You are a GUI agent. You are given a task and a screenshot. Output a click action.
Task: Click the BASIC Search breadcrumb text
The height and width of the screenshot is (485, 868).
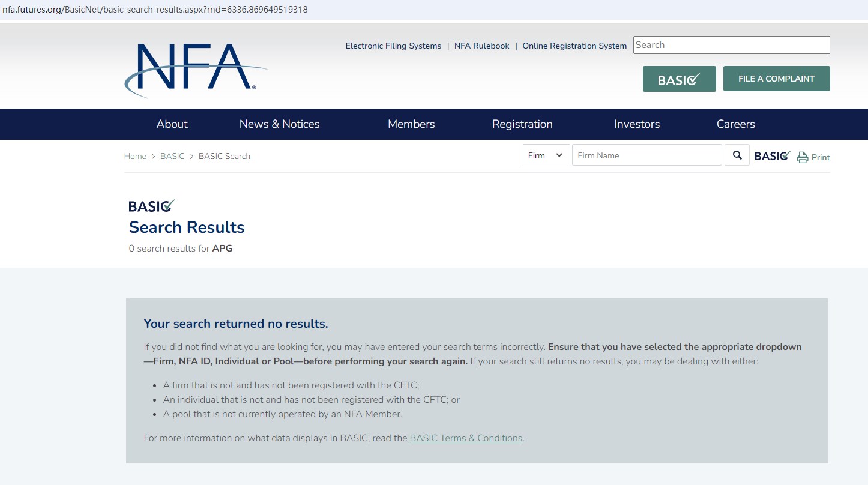pos(225,156)
